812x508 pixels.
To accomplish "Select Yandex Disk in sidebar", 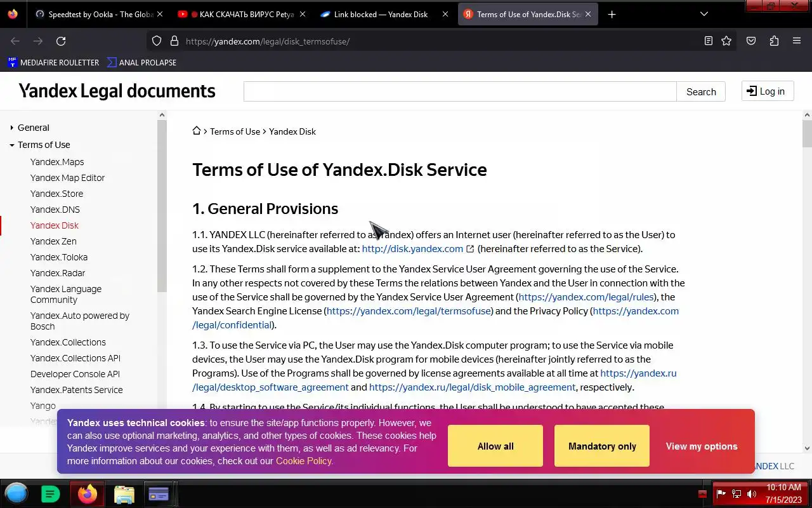I will pos(55,225).
